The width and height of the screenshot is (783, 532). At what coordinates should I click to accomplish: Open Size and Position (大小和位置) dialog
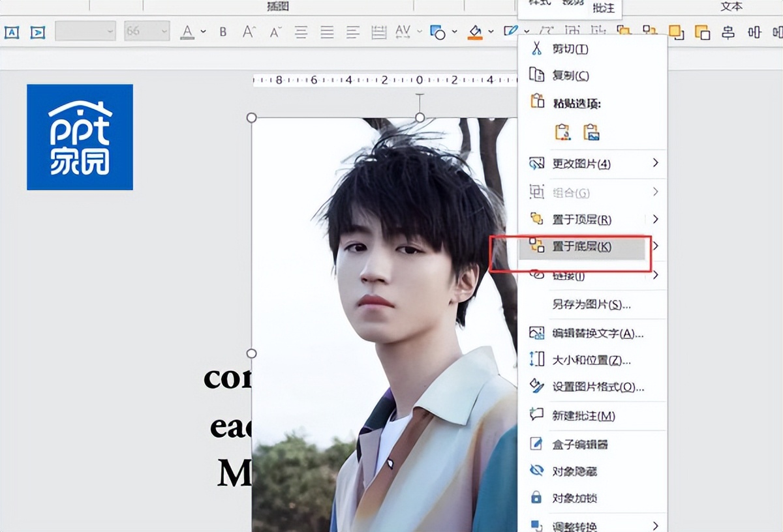592,360
